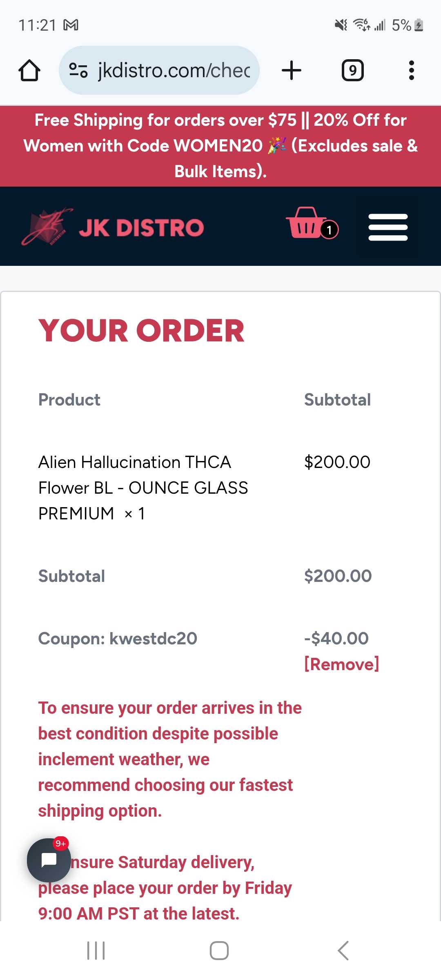Tap the jkdistro.com address bar
The width and height of the screenshot is (441, 980).
coord(159,70)
